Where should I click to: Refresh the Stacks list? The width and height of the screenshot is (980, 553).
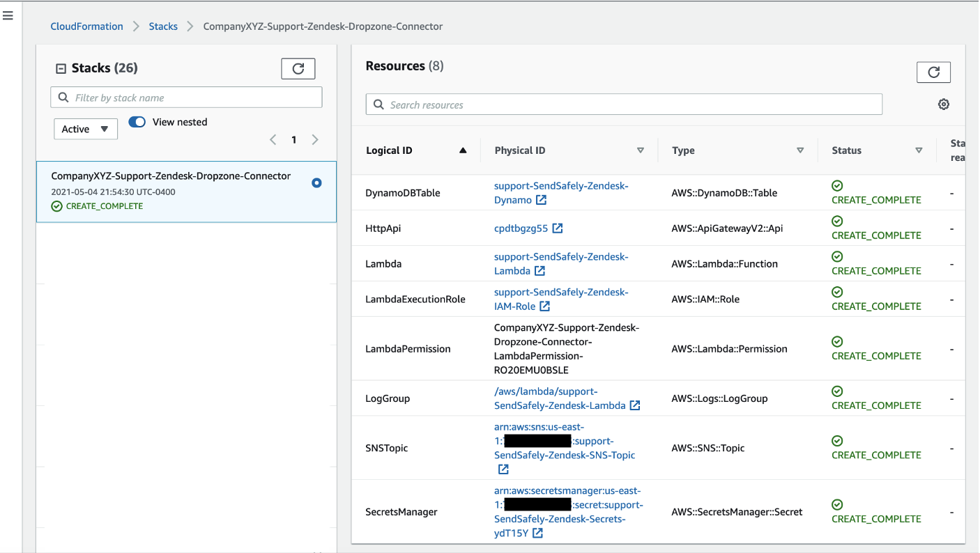coord(298,68)
